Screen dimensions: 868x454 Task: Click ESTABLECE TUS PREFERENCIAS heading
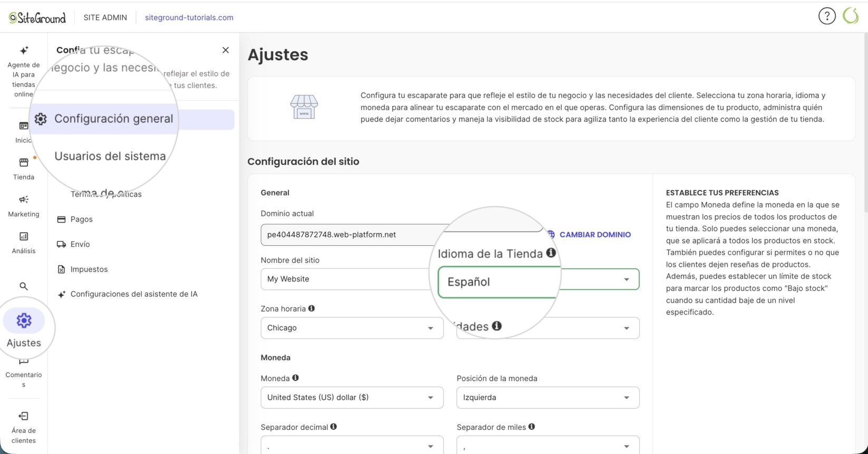[x=722, y=193]
